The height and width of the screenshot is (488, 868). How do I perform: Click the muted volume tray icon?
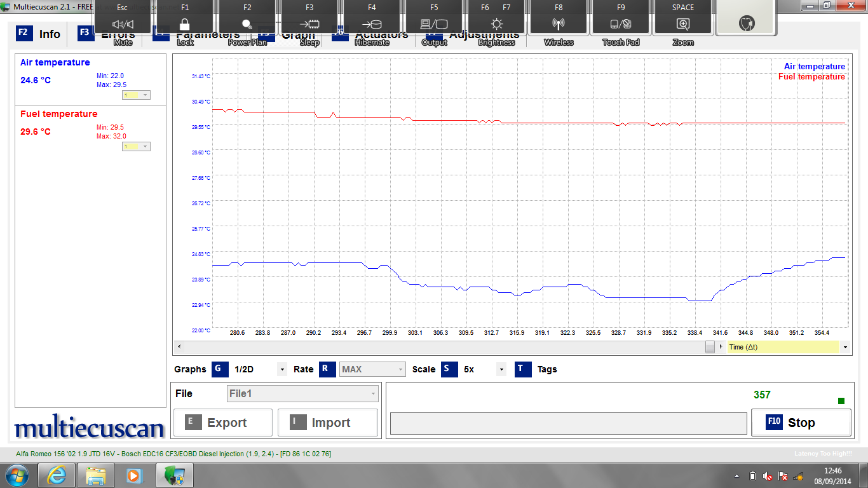[x=768, y=476]
